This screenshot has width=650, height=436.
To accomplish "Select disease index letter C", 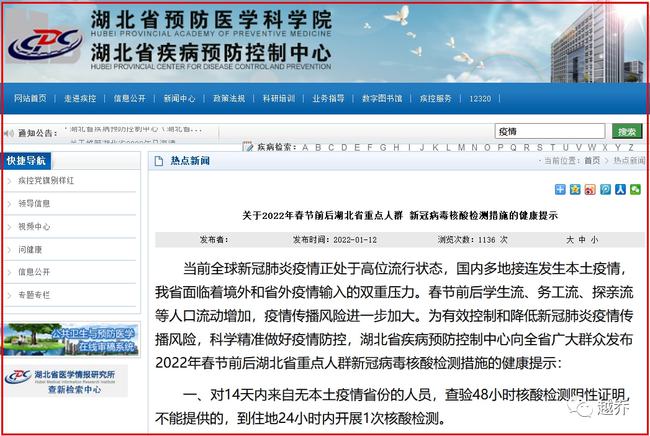I will (331, 147).
